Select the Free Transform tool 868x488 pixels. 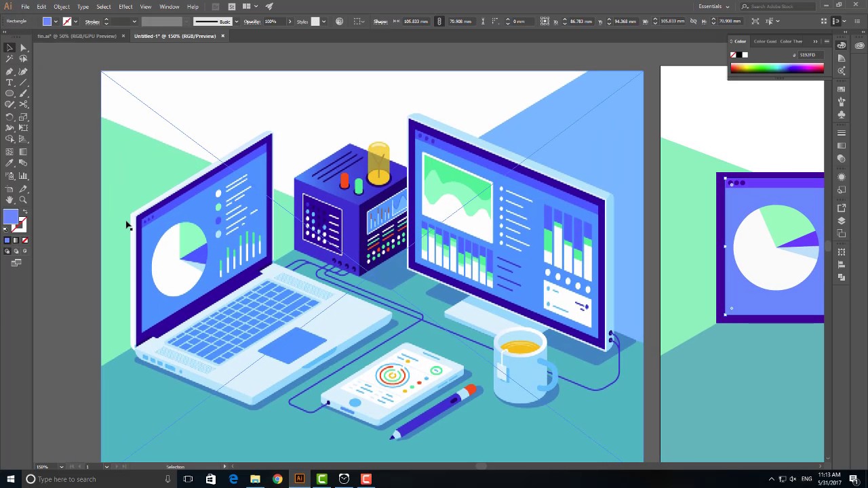click(23, 127)
